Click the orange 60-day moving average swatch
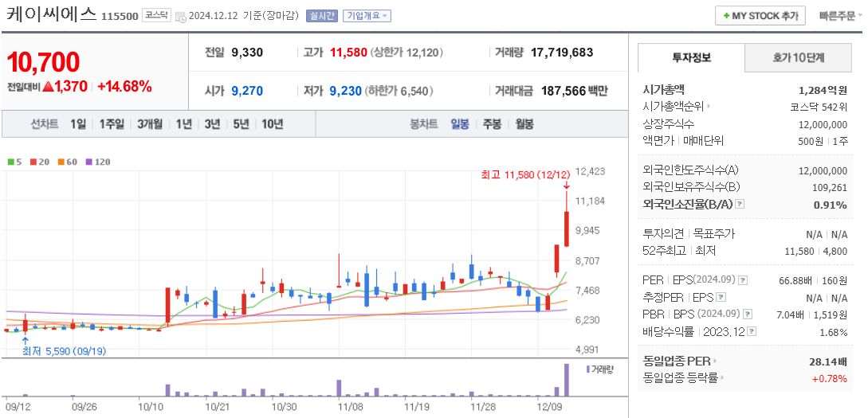The width and height of the screenshot is (868, 418). coord(61,162)
